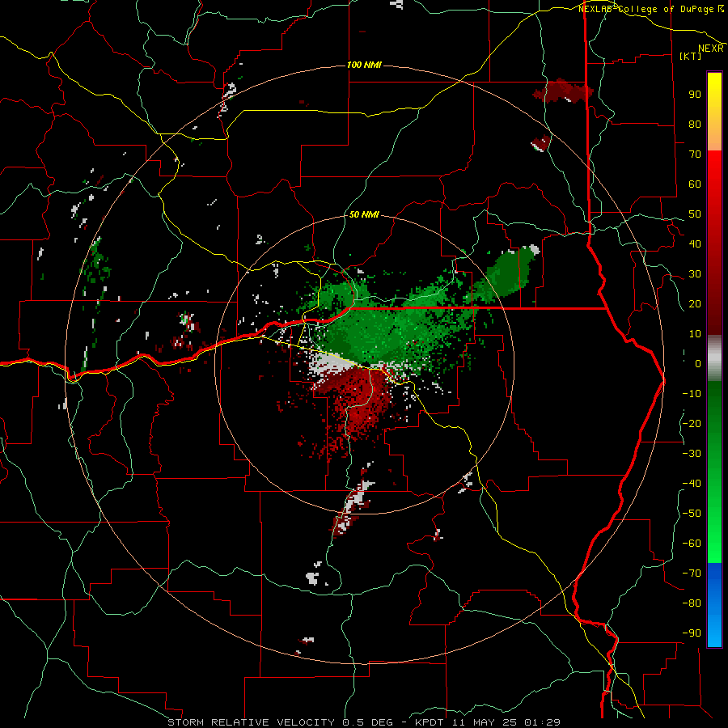Select the -80 value on velocity legend
Viewport: 728px width, 728px height.
tap(692, 603)
